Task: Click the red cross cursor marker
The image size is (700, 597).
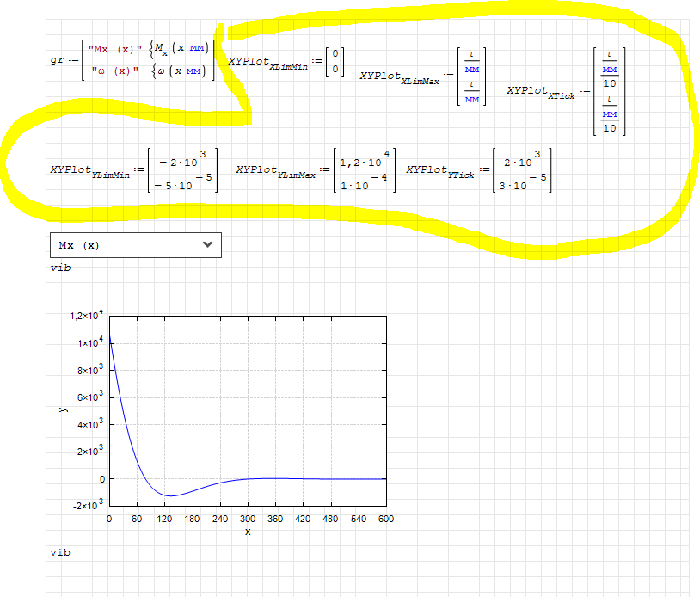Action: [599, 348]
